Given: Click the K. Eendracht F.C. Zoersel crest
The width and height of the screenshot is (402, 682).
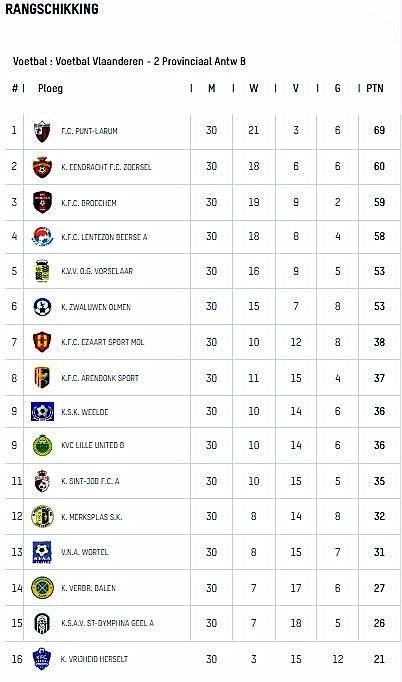Looking at the screenshot, I should 42,167.
